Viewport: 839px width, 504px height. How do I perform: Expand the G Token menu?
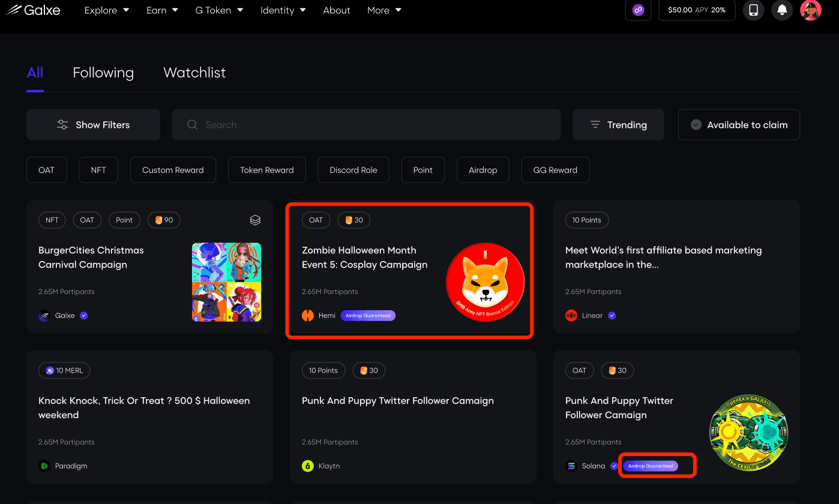pos(219,10)
